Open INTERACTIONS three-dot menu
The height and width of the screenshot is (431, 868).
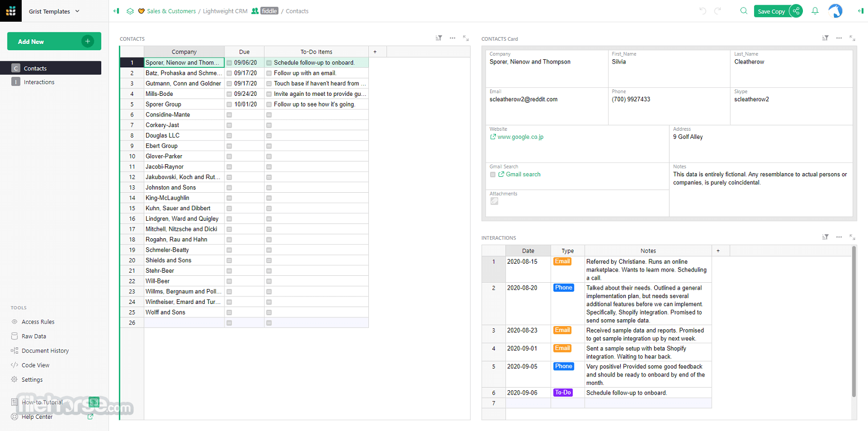click(839, 237)
